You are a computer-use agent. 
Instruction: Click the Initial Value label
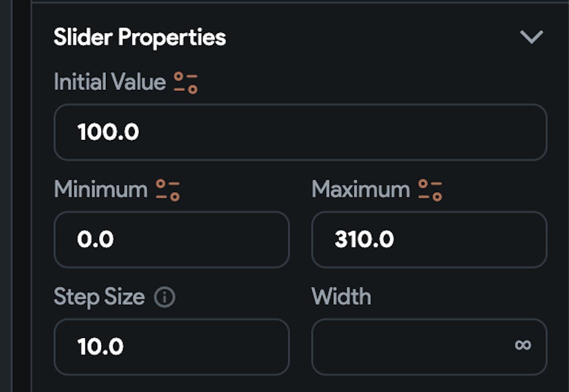tap(109, 82)
